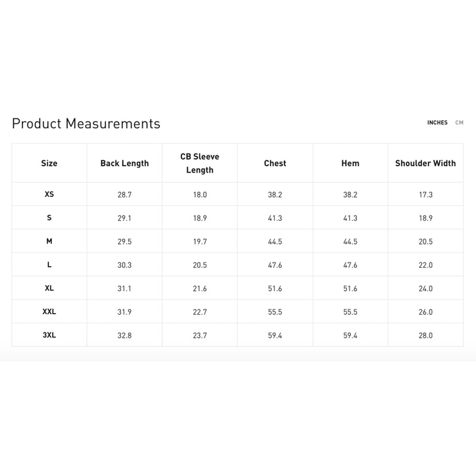Select the 3XL size row label
This screenshot has height=476, width=476.
(49, 335)
